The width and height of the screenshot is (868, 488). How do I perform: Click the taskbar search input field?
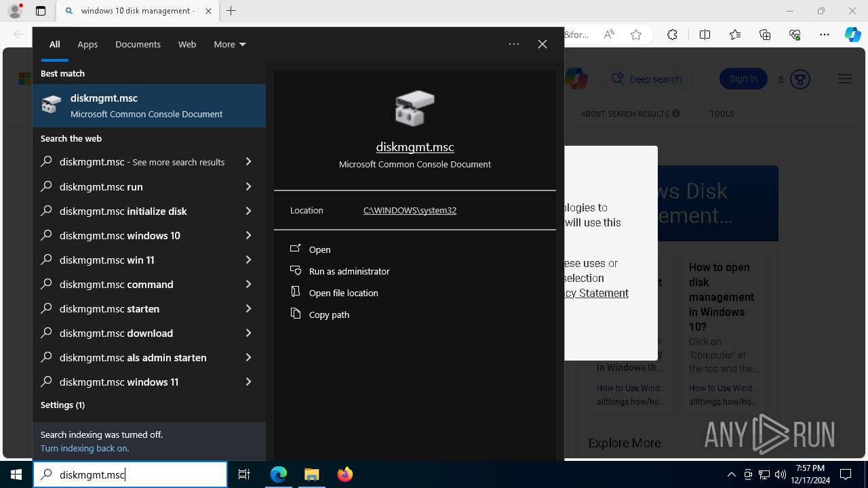130,474
